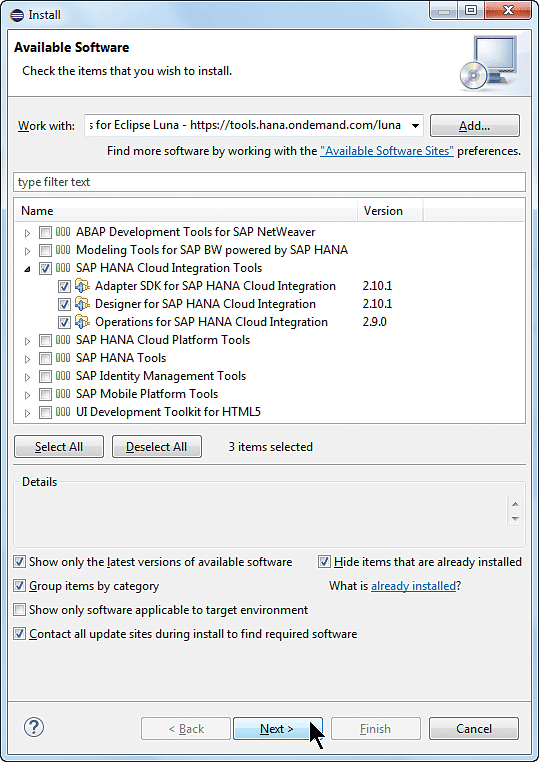Open Available Software Sites preferences link

(387, 151)
